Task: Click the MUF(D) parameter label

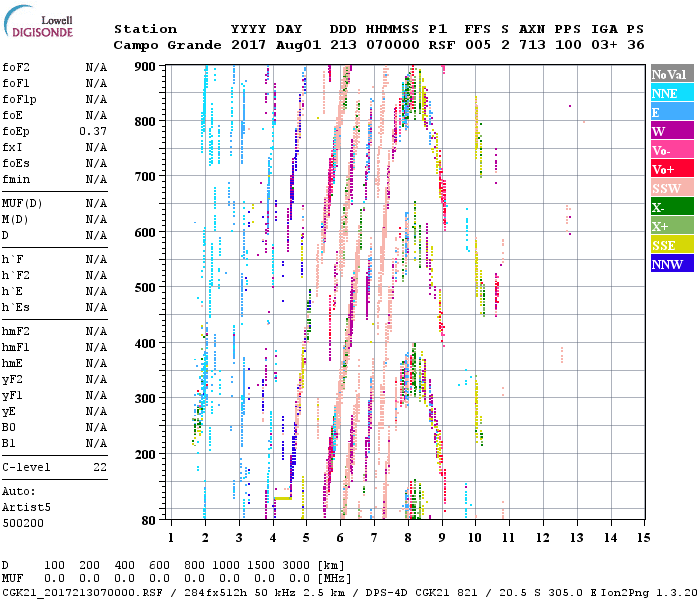Action: (22, 204)
